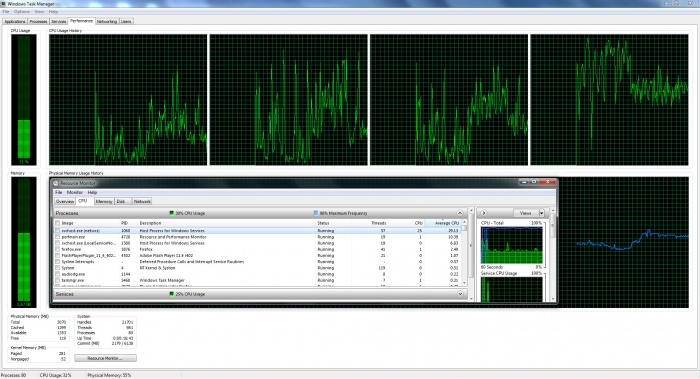Open the Views dropdown arrow

coord(541,213)
